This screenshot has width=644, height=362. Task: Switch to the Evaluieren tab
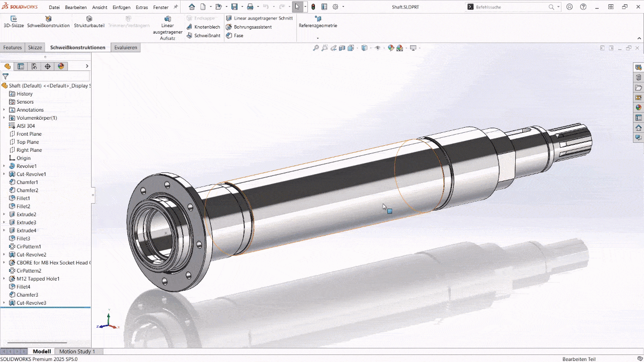pos(125,47)
